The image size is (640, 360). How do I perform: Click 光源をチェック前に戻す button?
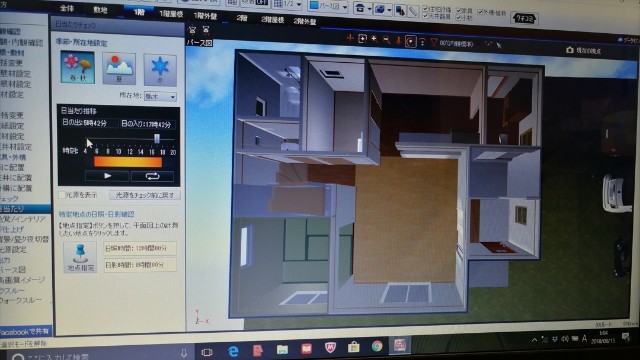[x=145, y=195]
